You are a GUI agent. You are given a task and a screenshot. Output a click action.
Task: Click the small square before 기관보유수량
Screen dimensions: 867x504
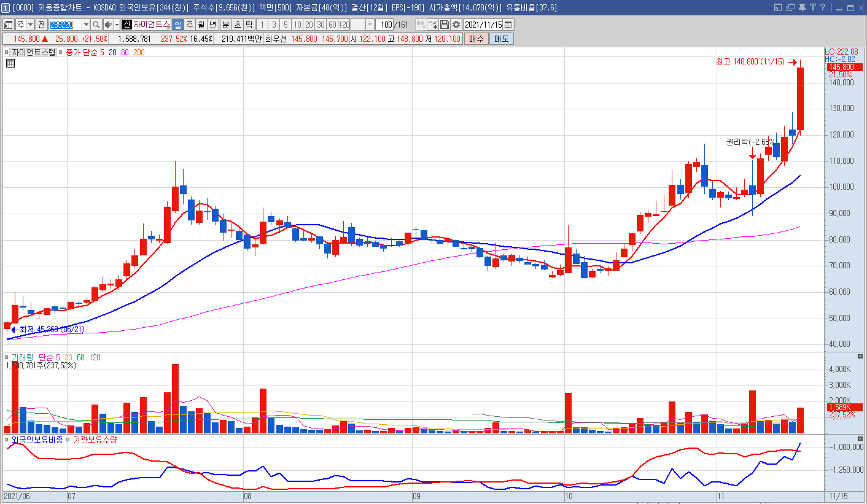69,440
